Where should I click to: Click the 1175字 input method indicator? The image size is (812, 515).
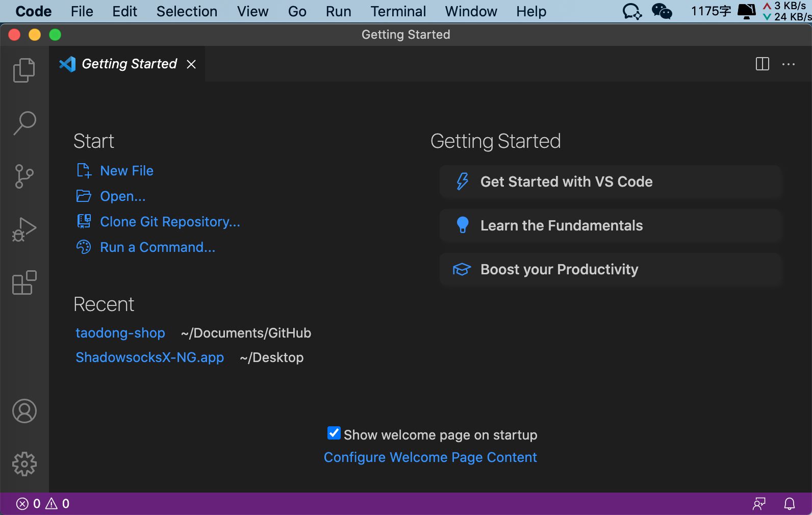coord(711,11)
